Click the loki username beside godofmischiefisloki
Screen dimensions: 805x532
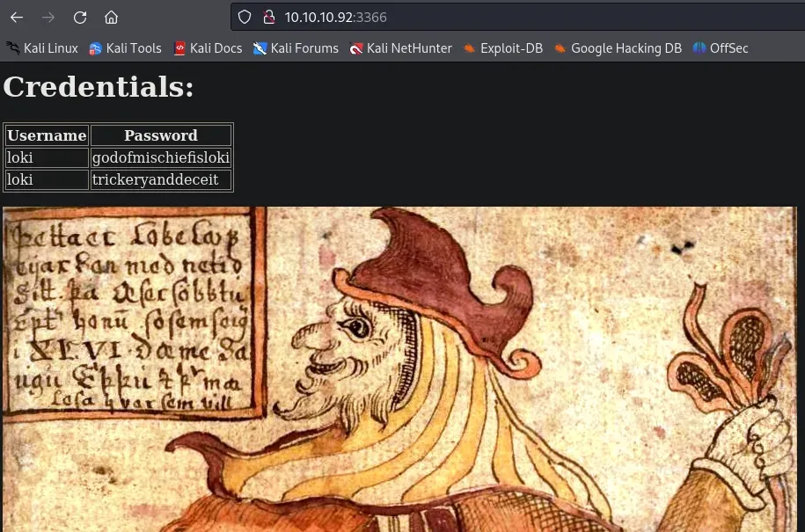pos(47,157)
